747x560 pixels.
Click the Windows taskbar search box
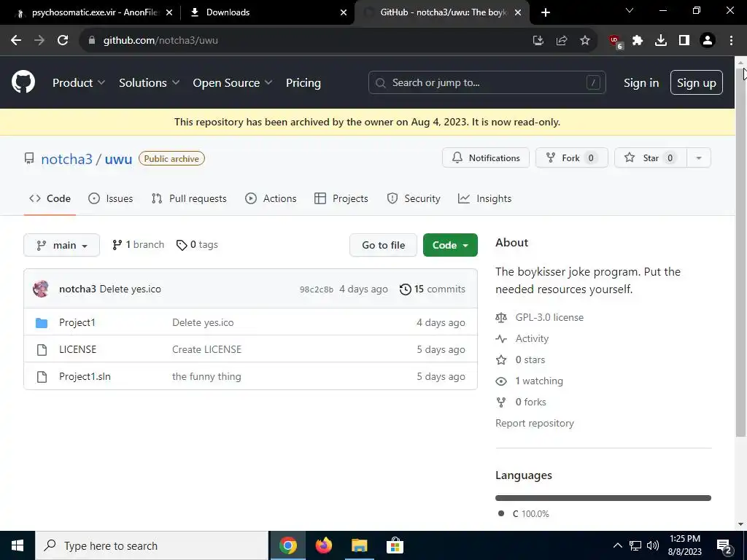152,545
